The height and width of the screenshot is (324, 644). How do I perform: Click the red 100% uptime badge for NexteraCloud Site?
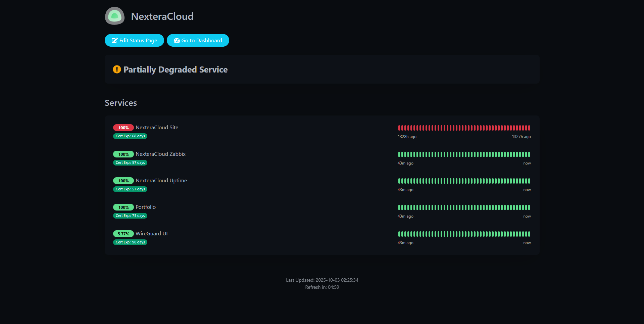coord(123,128)
